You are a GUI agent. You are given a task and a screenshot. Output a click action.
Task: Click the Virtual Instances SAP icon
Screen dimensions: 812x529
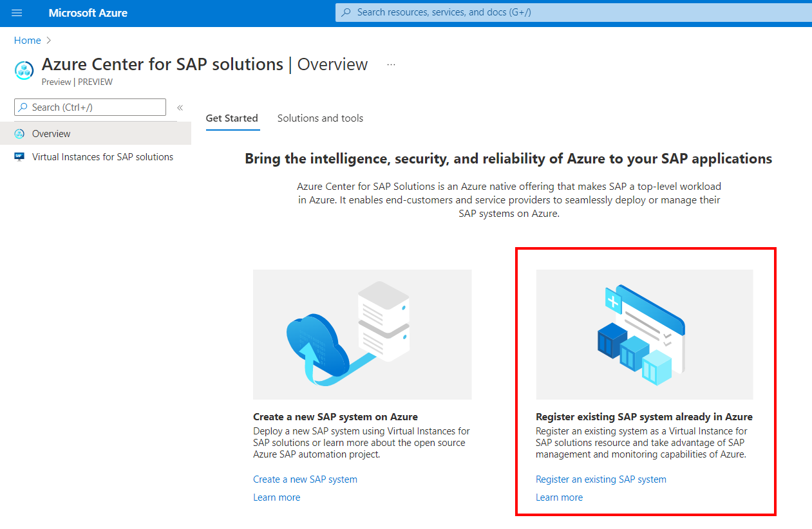[19, 157]
